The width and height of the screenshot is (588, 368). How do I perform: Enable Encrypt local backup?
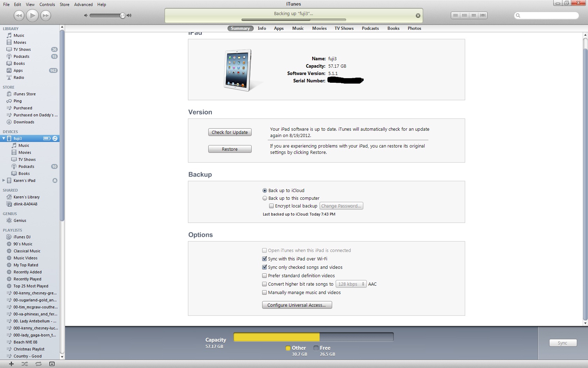tap(271, 206)
